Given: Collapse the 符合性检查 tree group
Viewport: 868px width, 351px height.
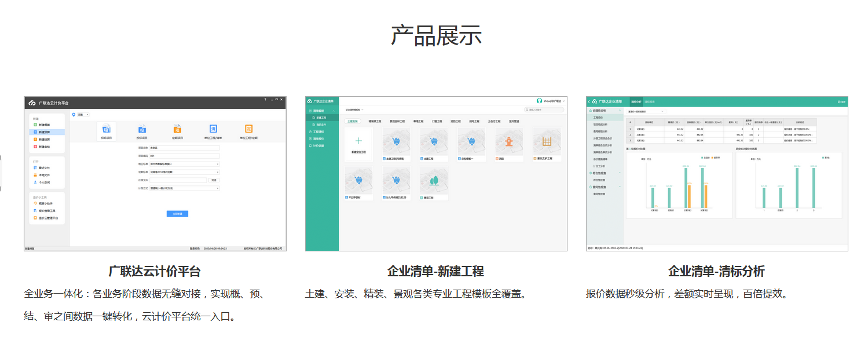Looking at the screenshot, I should (x=620, y=173).
